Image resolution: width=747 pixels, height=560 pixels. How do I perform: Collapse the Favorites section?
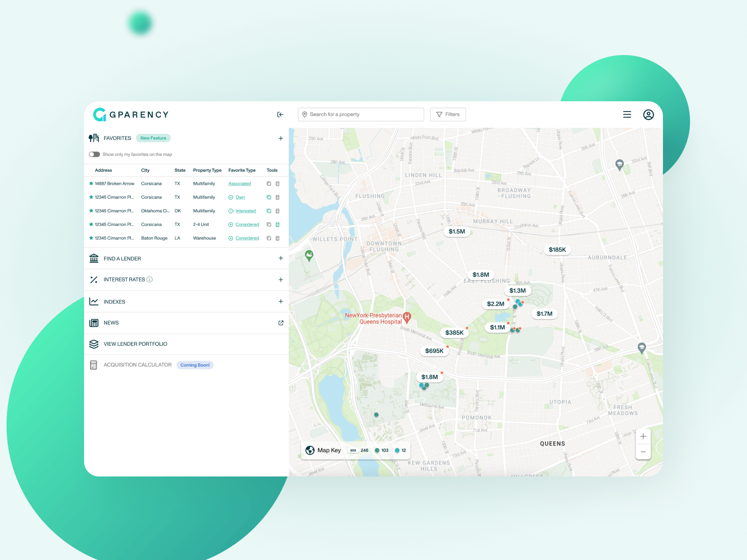click(x=281, y=139)
